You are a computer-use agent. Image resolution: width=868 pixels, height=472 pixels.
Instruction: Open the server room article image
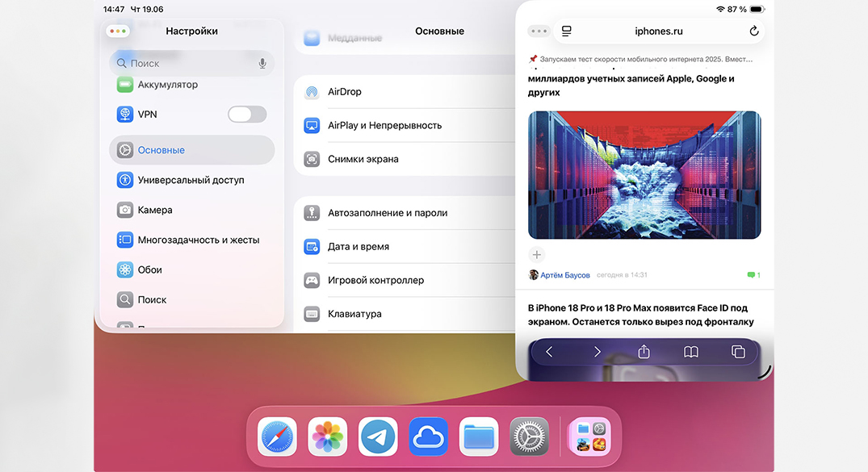644,174
